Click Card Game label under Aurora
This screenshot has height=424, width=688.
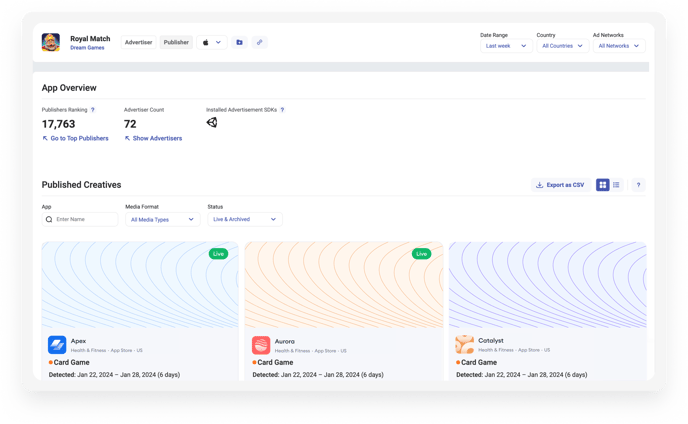point(275,363)
